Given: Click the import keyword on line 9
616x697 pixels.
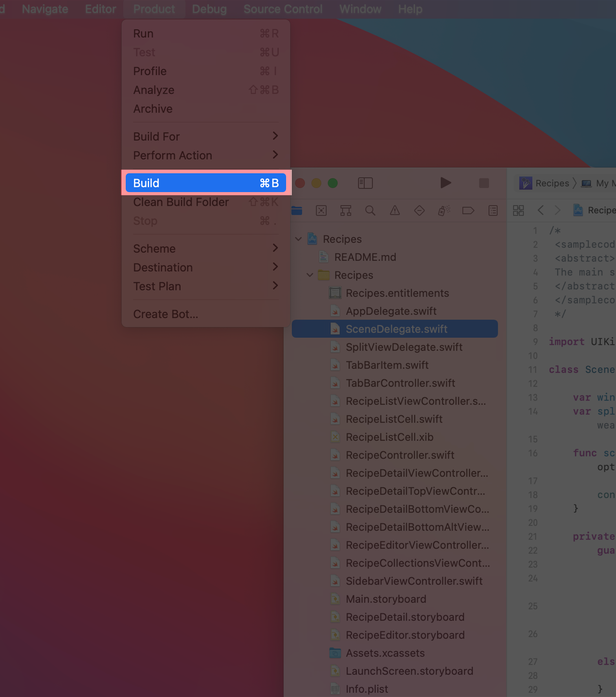Looking at the screenshot, I should tap(566, 342).
